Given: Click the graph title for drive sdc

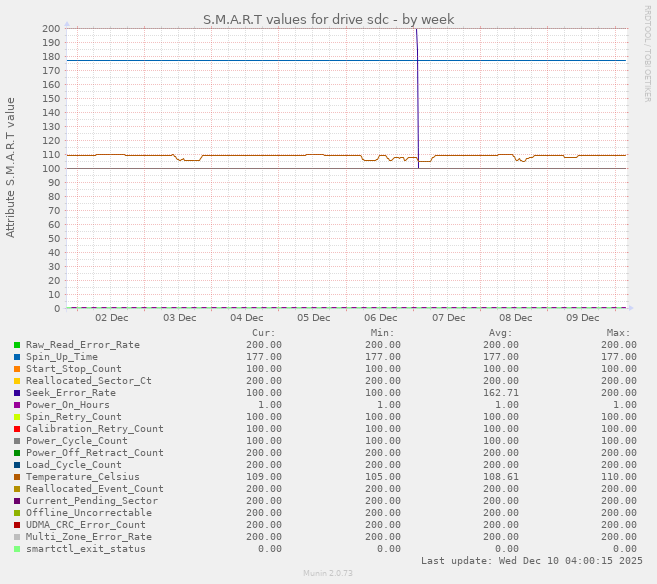Looking at the screenshot, I should 328,19.
